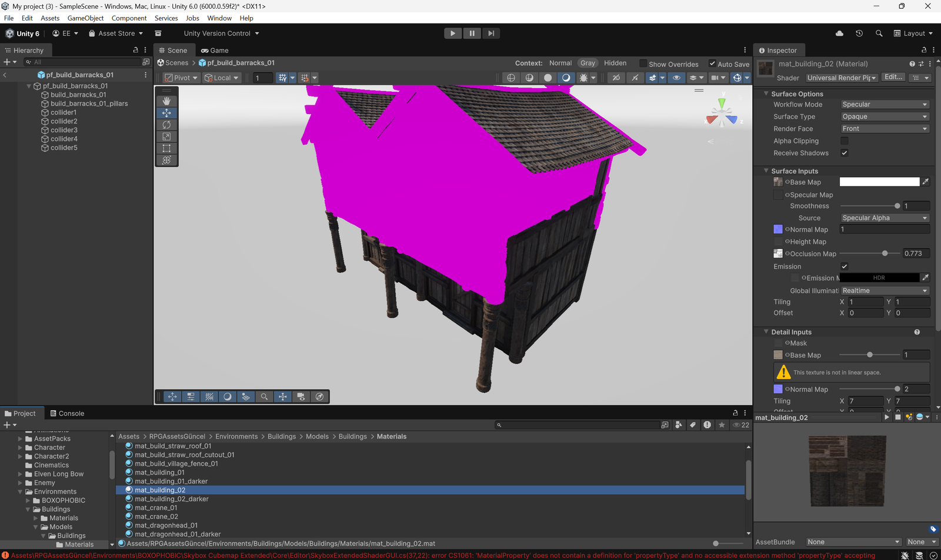Adjust the Occlusion Map slider
Viewport: 941px width, 560px height.
885,253
